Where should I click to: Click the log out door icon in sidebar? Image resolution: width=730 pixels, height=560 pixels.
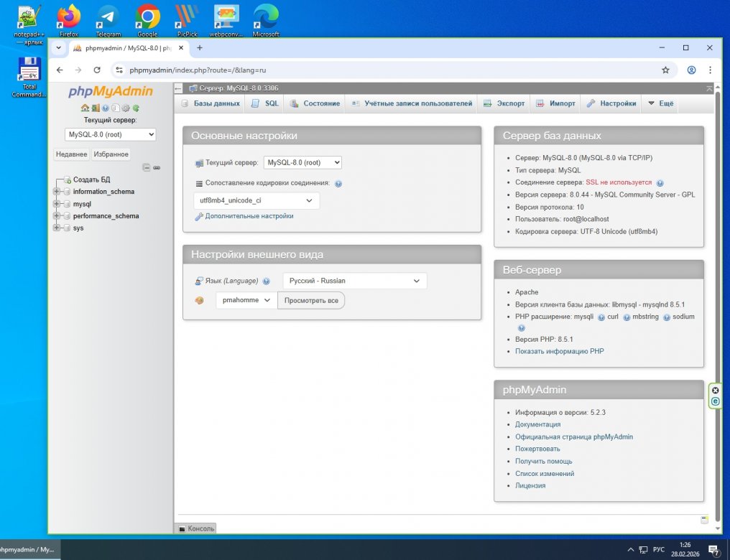pos(96,108)
